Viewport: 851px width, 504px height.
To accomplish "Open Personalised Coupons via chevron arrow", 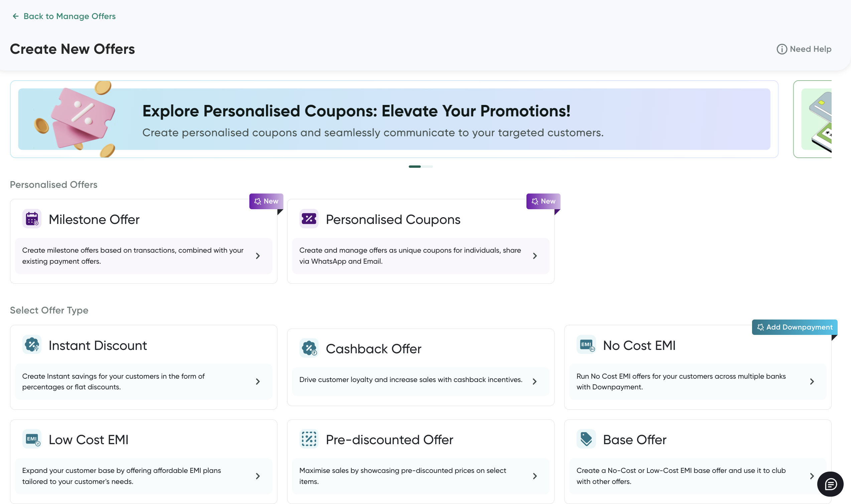I will click(535, 256).
